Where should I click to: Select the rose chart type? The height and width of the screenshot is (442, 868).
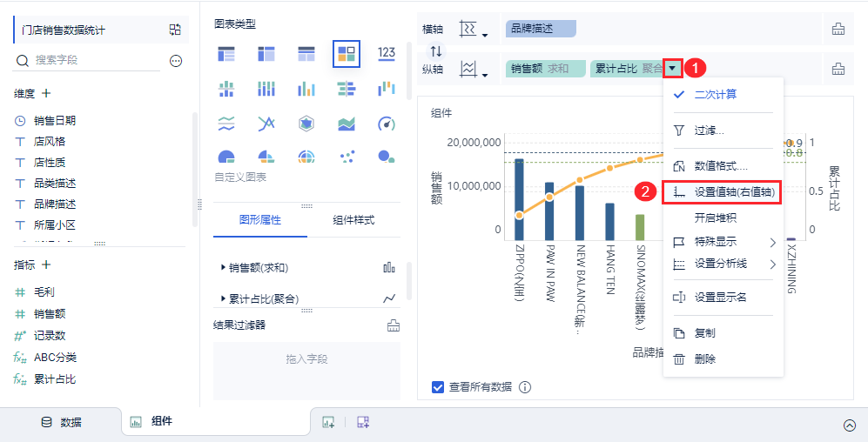[x=266, y=157]
